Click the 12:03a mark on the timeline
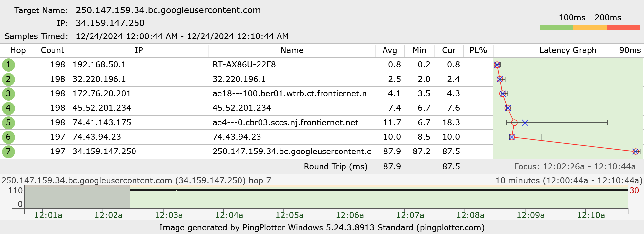The image size is (644, 234). [x=169, y=215]
